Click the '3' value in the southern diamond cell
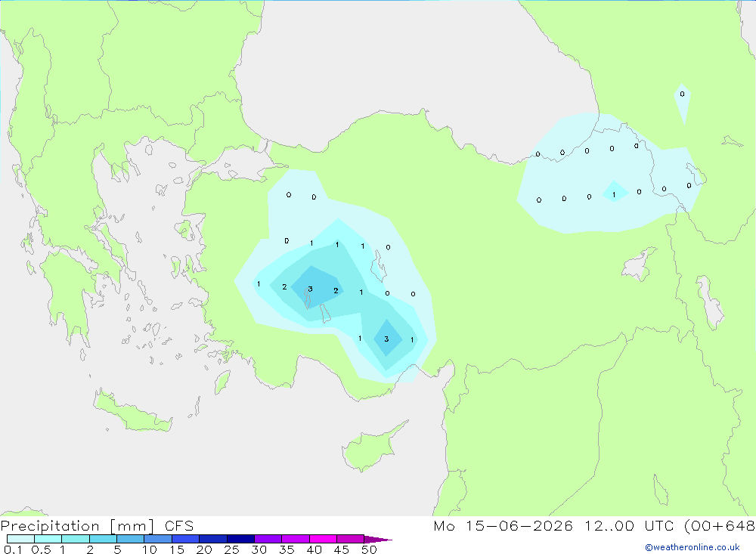This screenshot has width=756, height=554. (386, 339)
